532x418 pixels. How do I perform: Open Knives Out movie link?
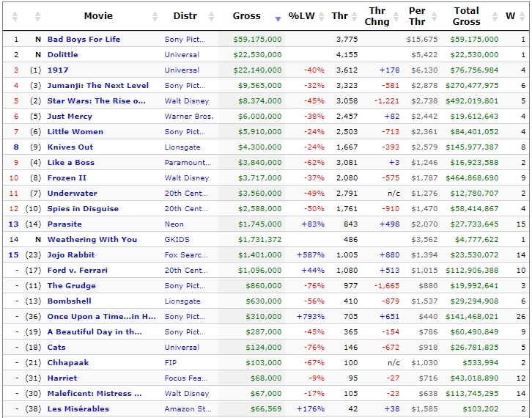[x=70, y=147]
